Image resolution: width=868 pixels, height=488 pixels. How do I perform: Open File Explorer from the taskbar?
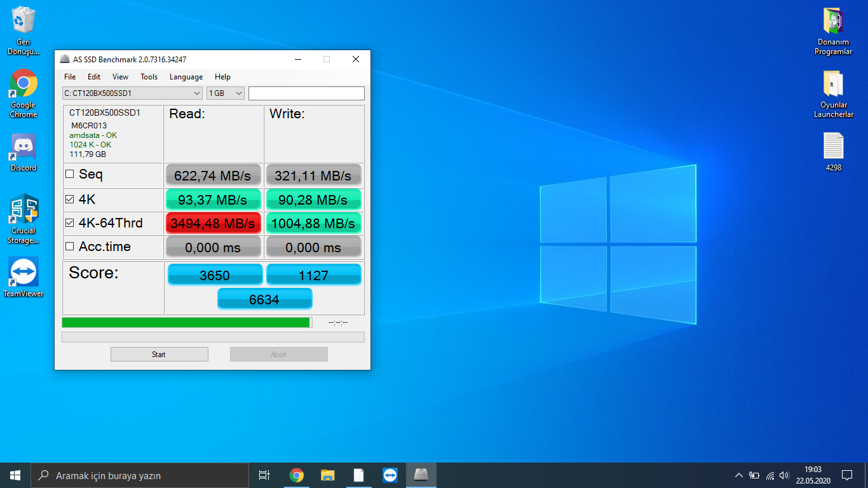(x=327, y=475)
